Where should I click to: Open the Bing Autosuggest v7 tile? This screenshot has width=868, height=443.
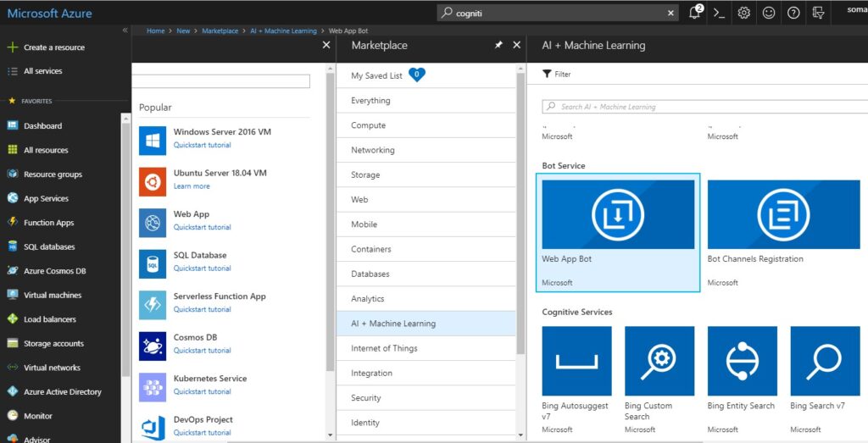point(576,380)
